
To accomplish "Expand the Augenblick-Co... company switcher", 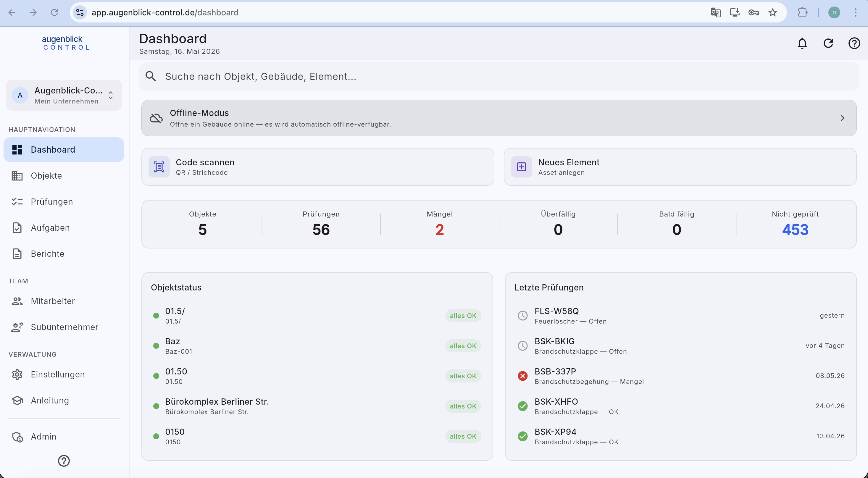I will pyautogui.click(x=64, y=95).
